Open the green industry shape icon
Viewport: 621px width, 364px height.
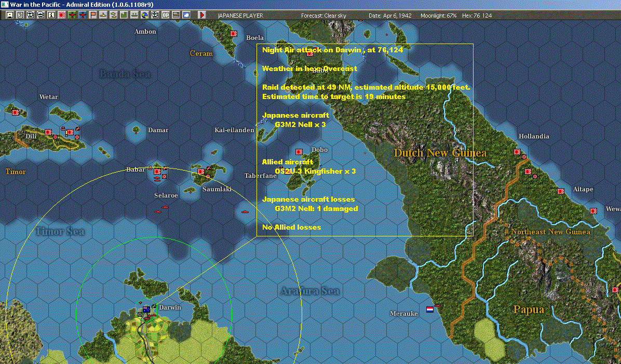tap(124, 15)
